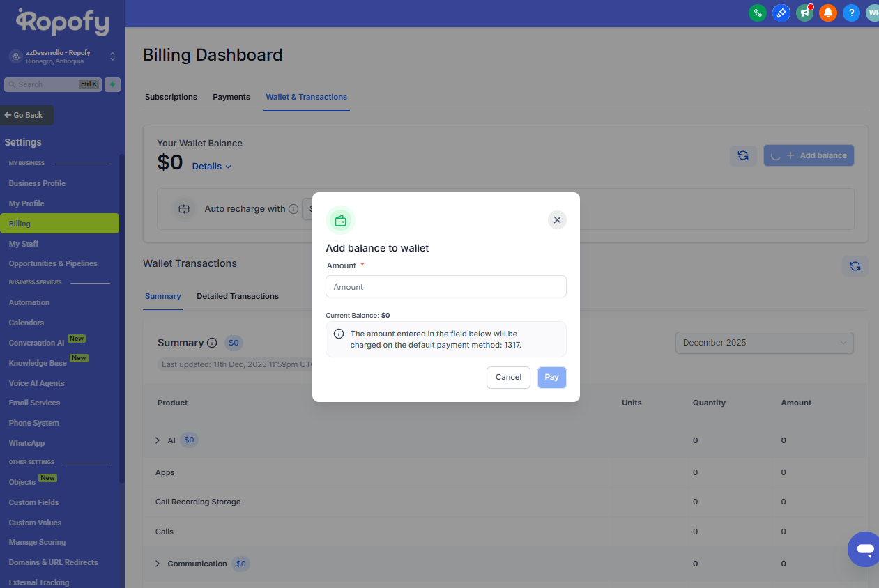Click the Amount input field
Image resolution: width=879 pixels, height=588 pixels.
point(445,286)
